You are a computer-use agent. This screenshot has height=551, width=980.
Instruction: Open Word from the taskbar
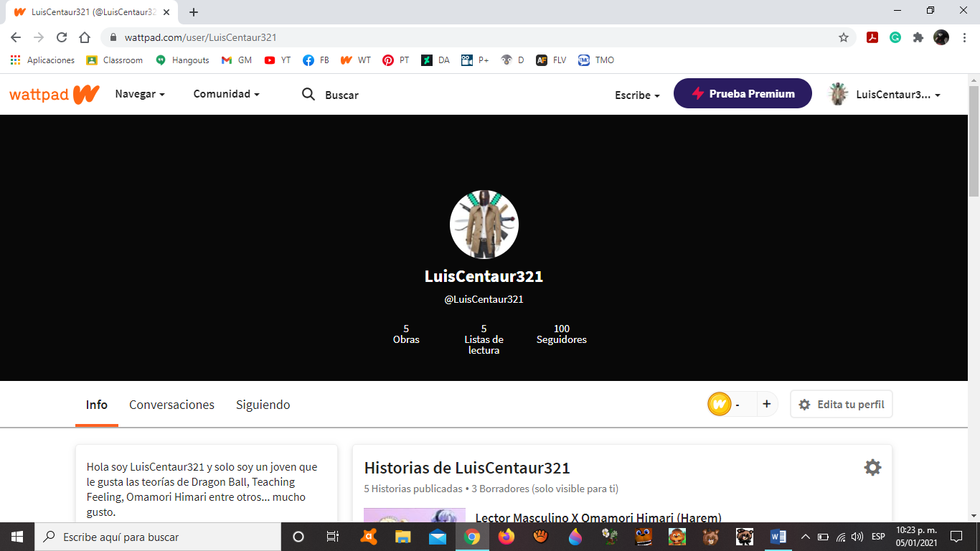click(x=778, y=537)
